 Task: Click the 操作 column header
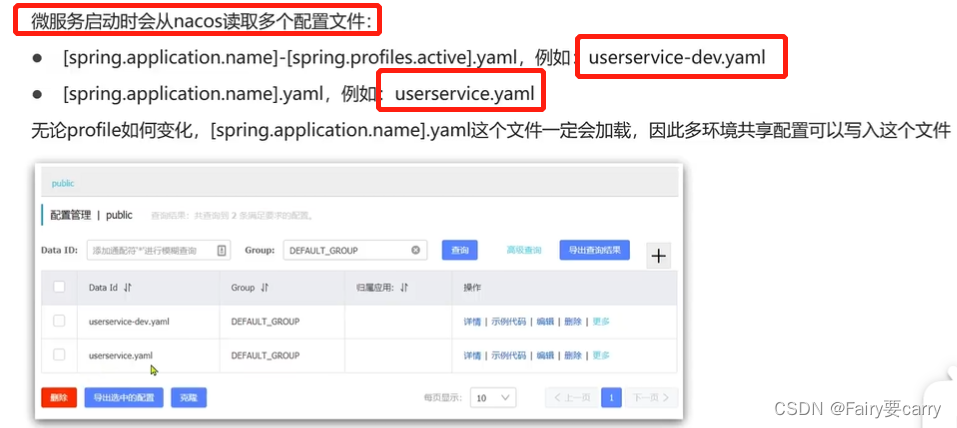472,288
